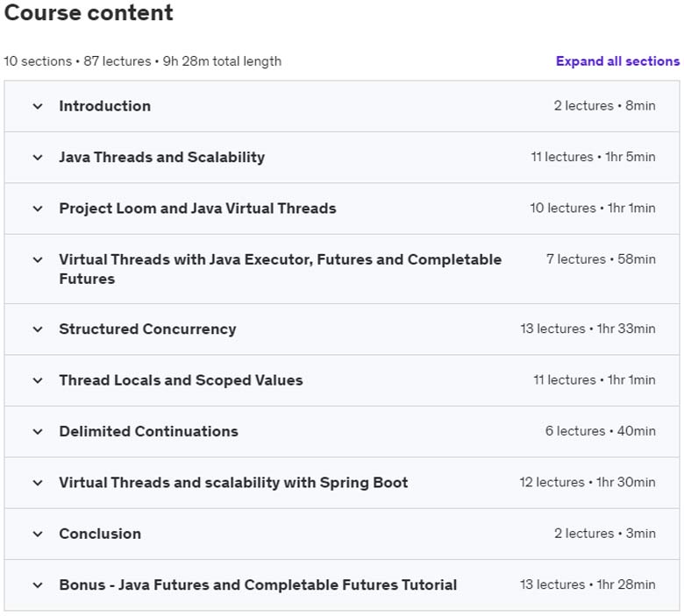Select Virtual Threads with Java Executor title
The width and height of the screenshot is (684, 616).
pyautogui.click(x=280, y=269)
